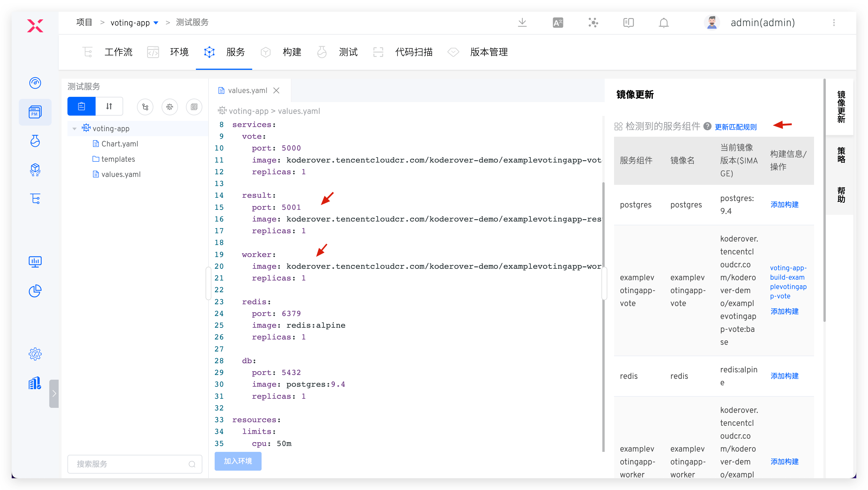Screen dimensions: 868x490
Task: Open the documentation book icon
Action: 628,23
